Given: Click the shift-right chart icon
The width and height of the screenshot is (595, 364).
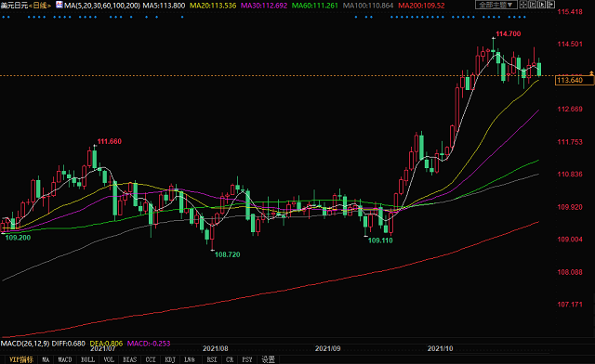Looking at the screenshot, I should (x=550, y=5).
